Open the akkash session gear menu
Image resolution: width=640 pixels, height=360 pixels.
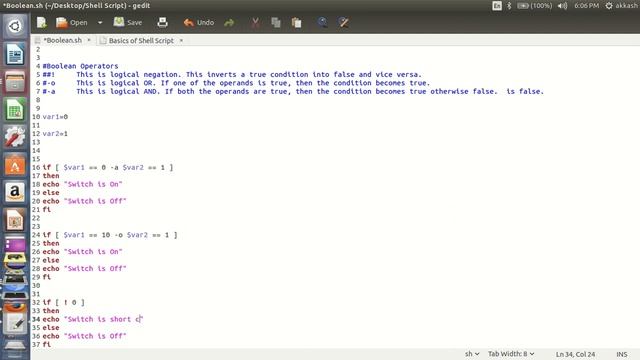(x=621, y=6)
